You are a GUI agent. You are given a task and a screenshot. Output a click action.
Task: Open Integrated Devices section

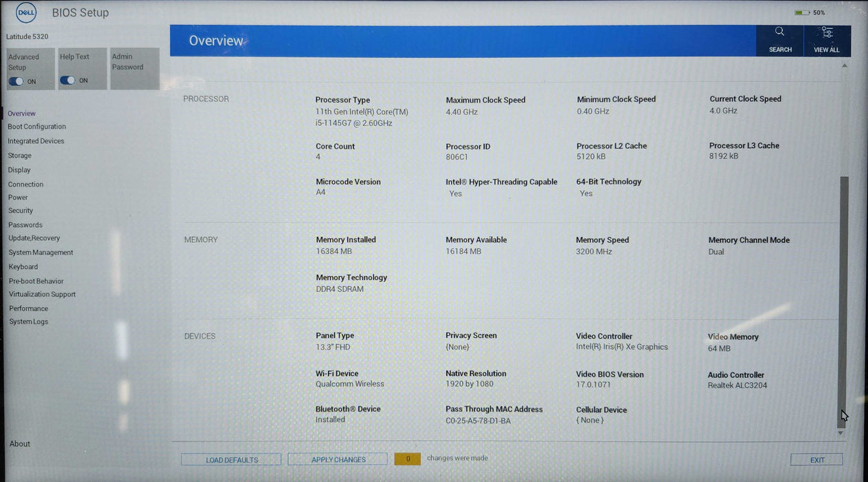click(x=36, y=141)
